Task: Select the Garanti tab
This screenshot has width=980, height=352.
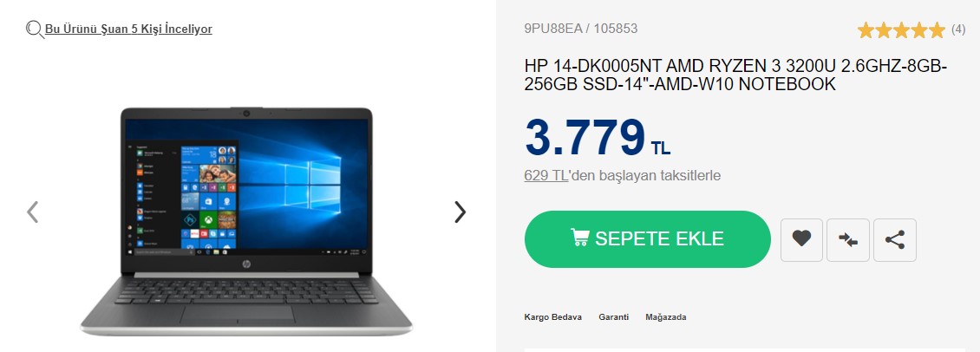Action: [614, 317]
